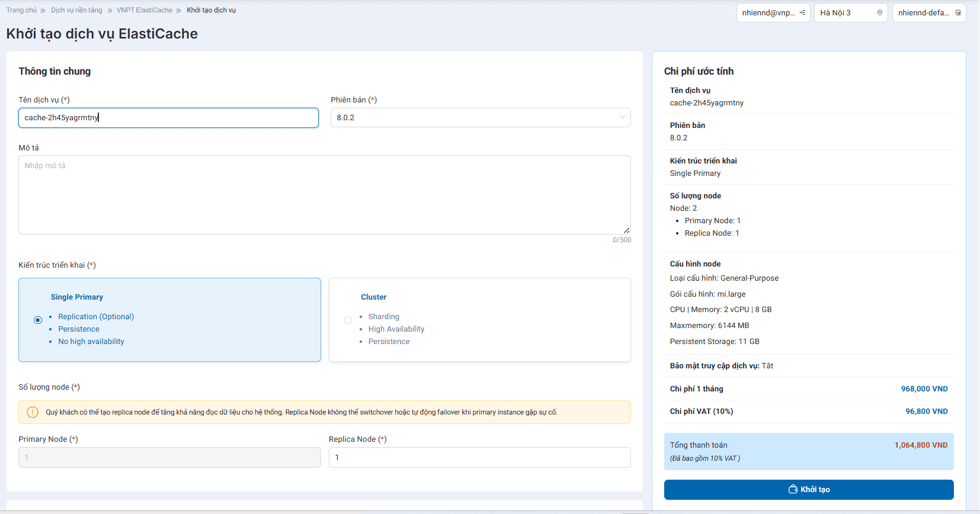The height and width of the screenshot is (514, 980).
Task: Open the nhiennd-defa project selector
Action: point(928,12)
